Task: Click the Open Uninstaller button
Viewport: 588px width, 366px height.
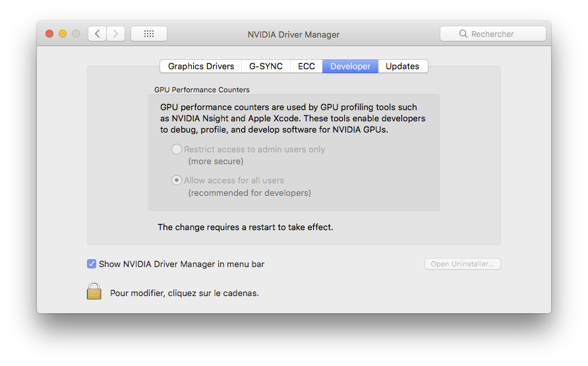Action: point(462,264)
